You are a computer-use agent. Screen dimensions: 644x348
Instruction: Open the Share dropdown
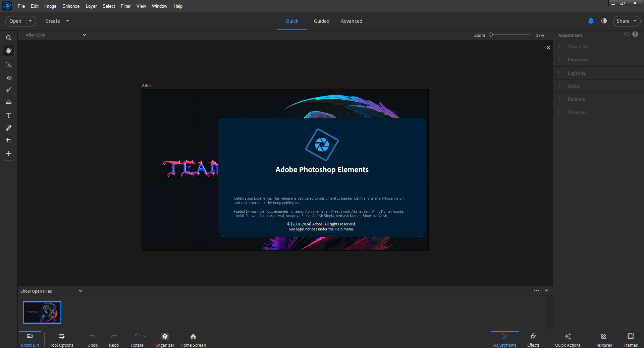(x=626, y=21)
